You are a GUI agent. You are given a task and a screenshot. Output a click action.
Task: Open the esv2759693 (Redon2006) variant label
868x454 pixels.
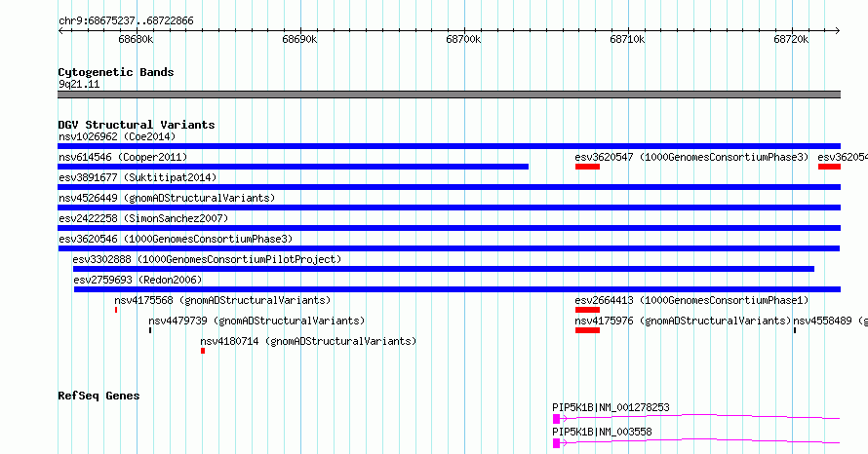click(138, 280)
